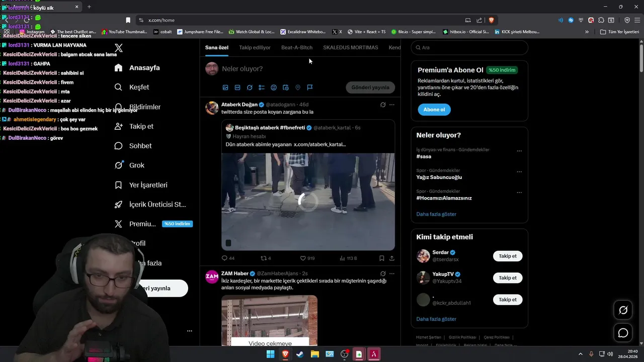Open more options for #HocamızıAlamazsınız trend
Image resolution: width=644 pixels, height=362 pixels.
coord(519,193)
